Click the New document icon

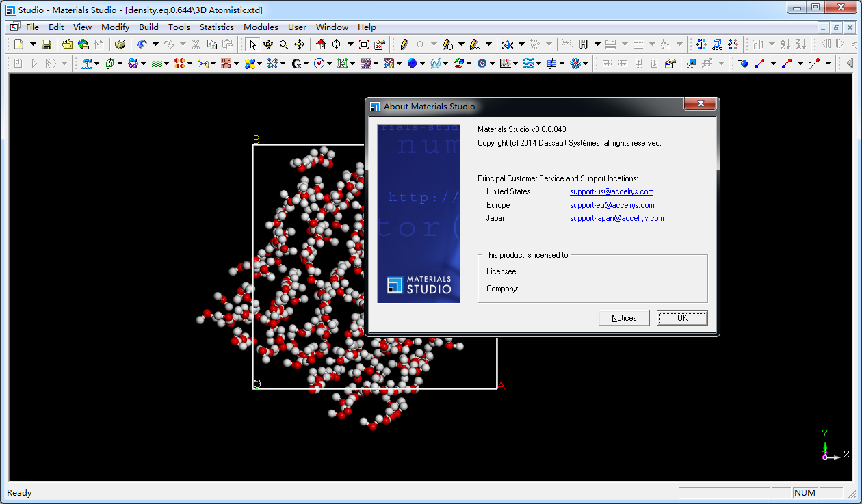click(x=18, y=44)
